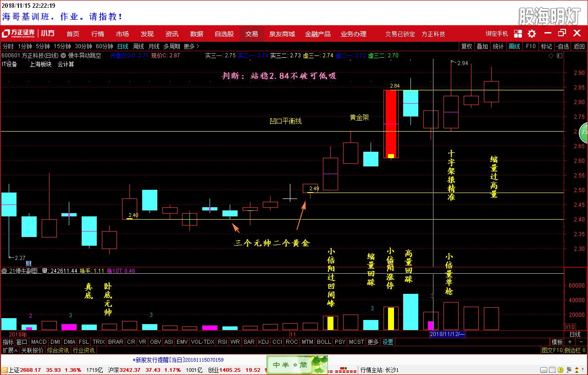
Task: Open the 新股发行提醒 notice link
Action: [x=178, y=360]
